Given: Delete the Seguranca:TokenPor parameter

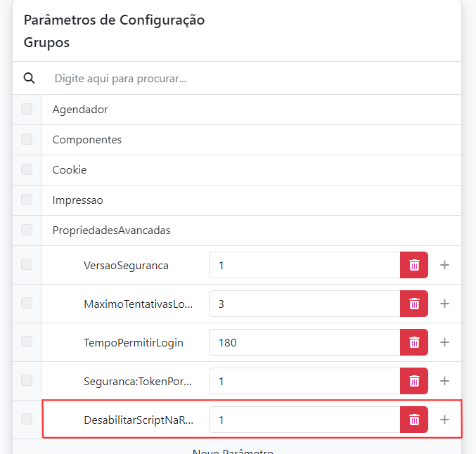Looking at the screenshot, I should [x=414, y=381].
